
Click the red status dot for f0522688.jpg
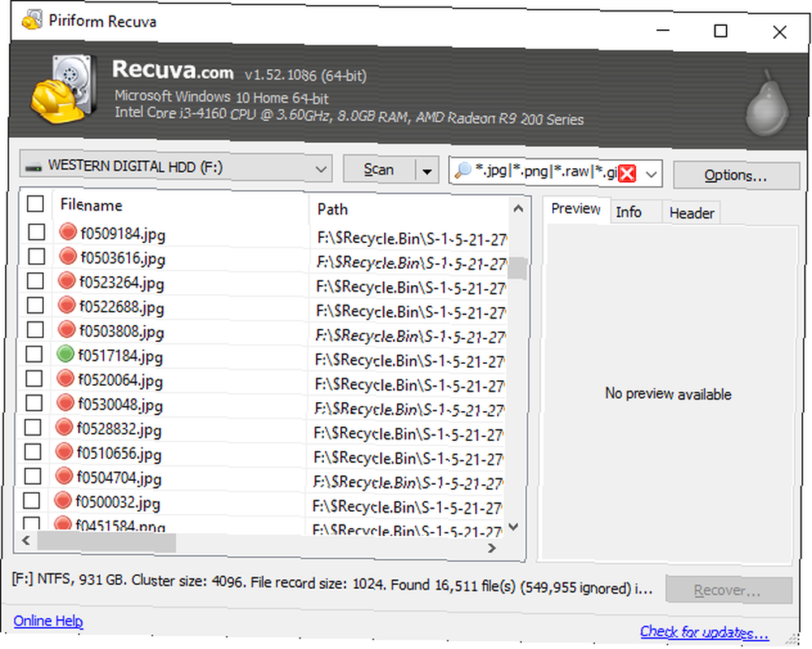pos(67,305)
